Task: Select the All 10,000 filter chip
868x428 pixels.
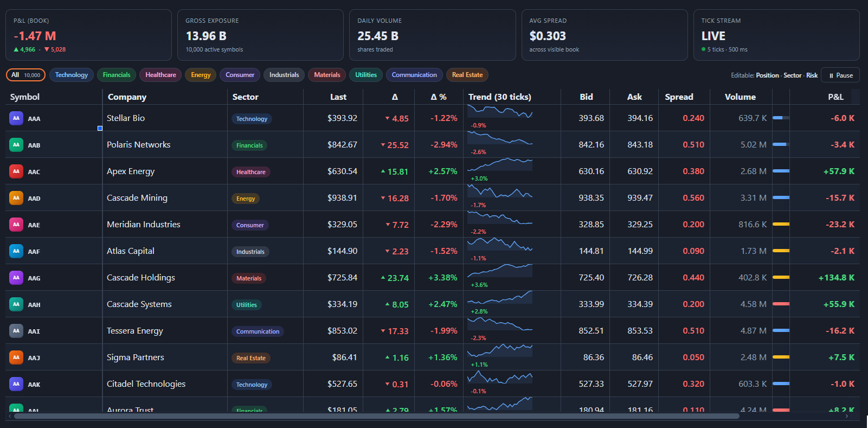Action: point(25,75)
